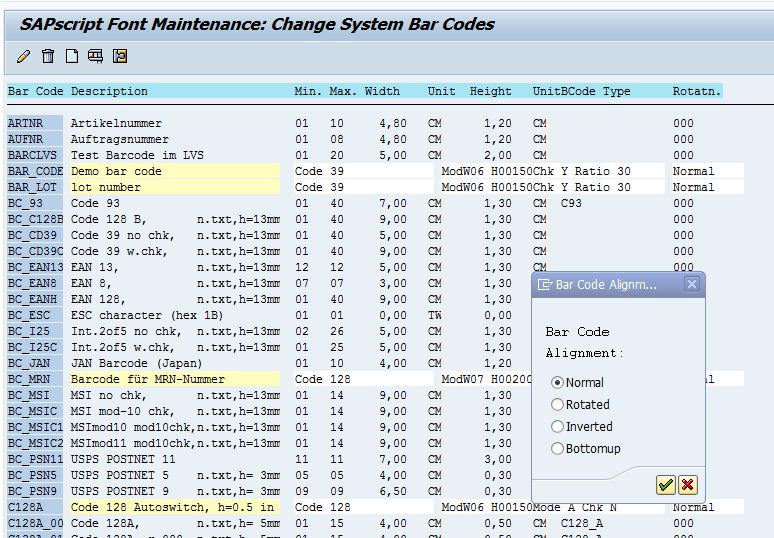Cancel dialog with red X button
The height and width of the screenshot is (538, 774).
(687, 485)
